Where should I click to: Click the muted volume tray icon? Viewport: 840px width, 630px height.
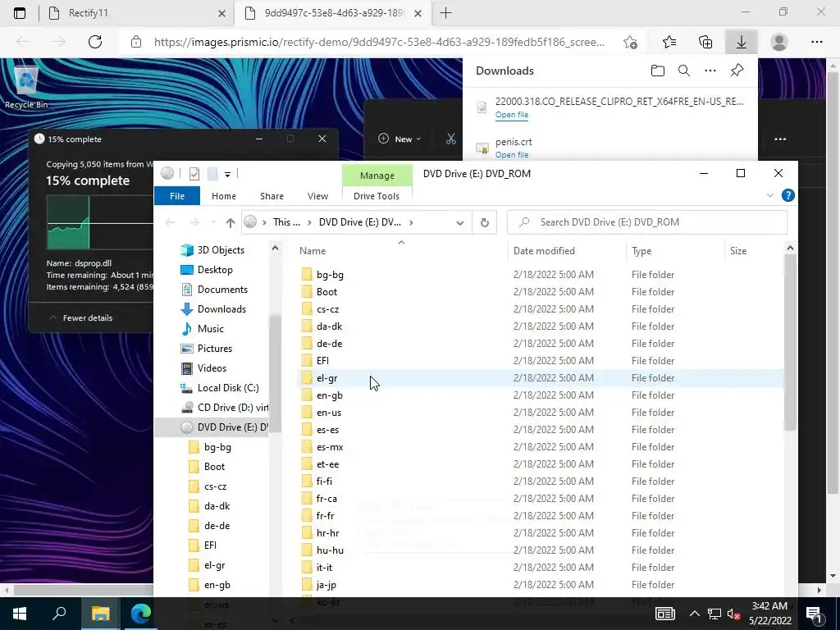coord(734,614)
